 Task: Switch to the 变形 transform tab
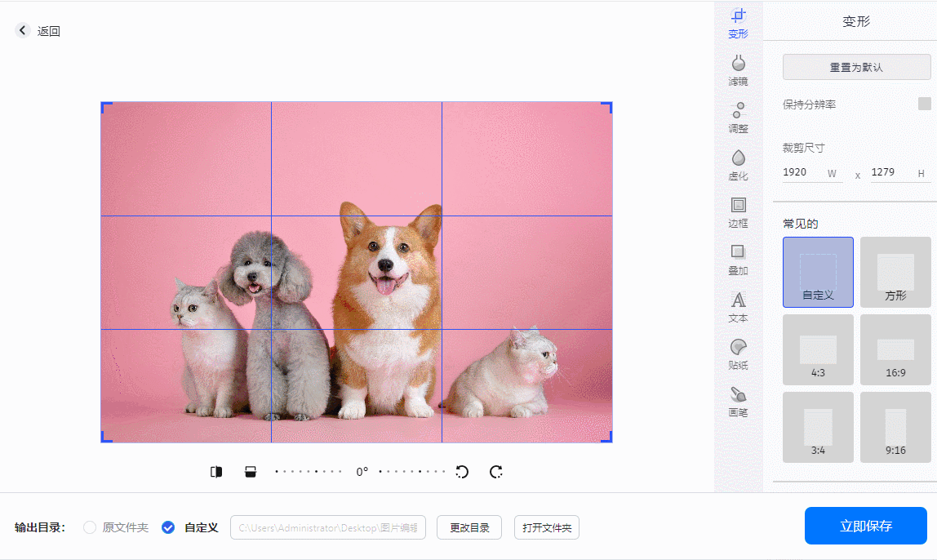(x=738, y=23)
